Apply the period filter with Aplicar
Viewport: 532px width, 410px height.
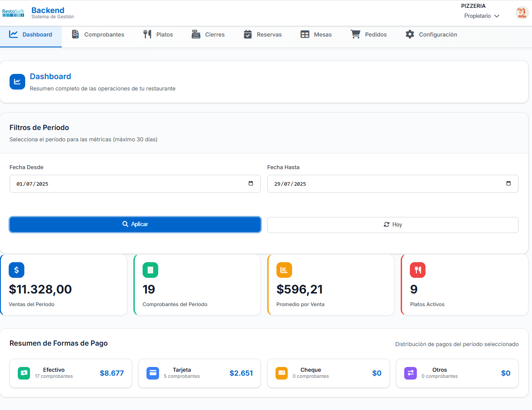pos(135,224)
